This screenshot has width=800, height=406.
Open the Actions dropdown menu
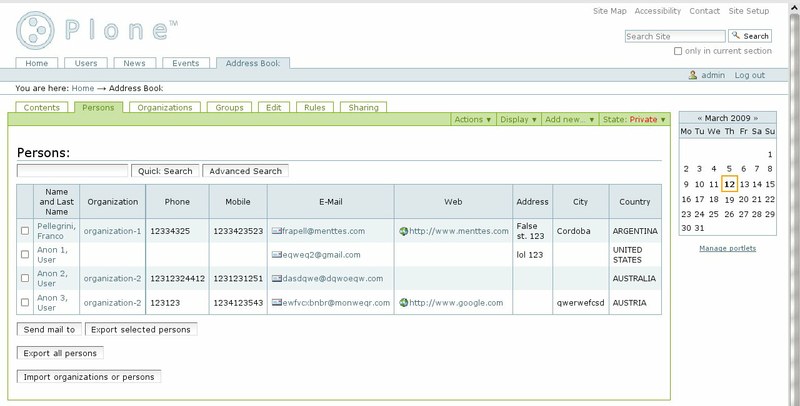[473, 119]
